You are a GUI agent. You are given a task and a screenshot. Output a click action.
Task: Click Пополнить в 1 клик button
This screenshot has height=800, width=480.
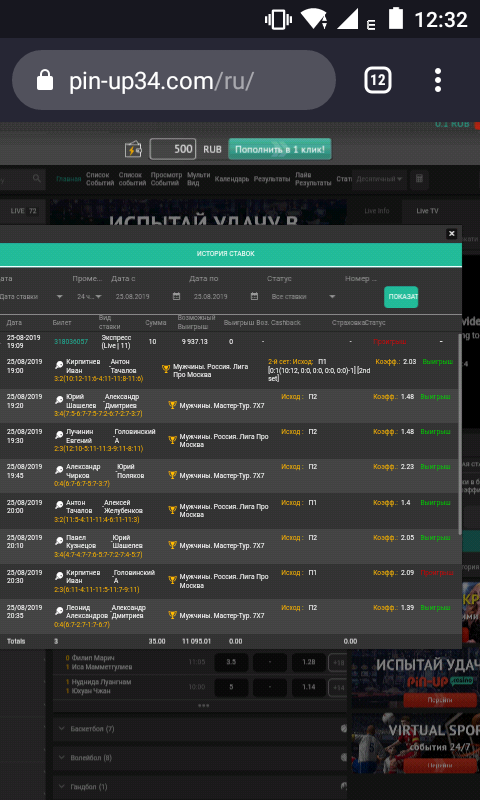[280, 149]
